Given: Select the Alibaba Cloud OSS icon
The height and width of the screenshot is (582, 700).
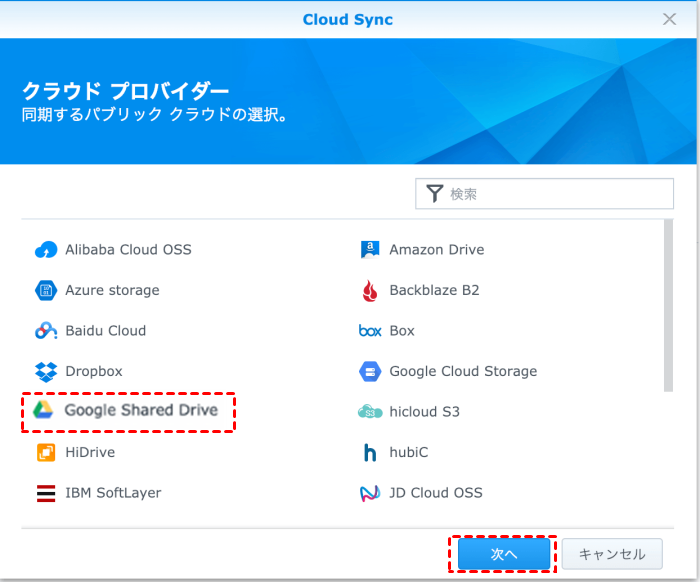Looking at the screenshot, I should click(46, 250).
